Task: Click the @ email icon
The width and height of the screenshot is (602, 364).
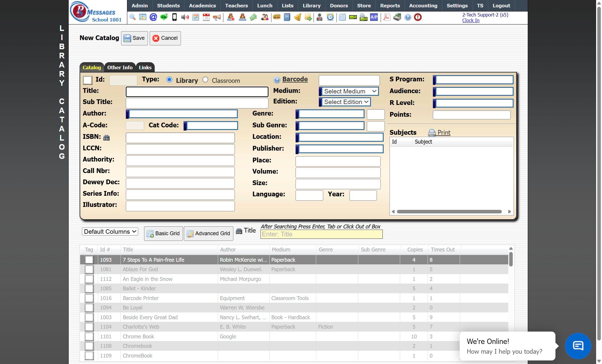Action: coord(153,17)
